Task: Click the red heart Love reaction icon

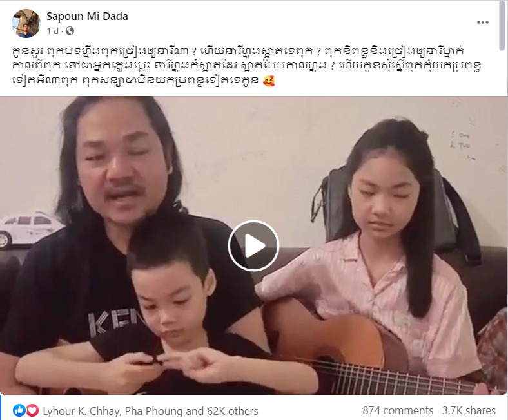Action: pyautogui.click(x=32, y=410)
